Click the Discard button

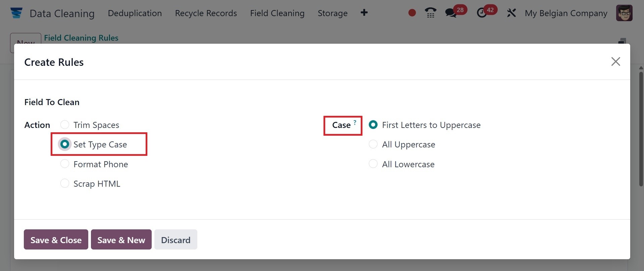click(x=176, y=240)
